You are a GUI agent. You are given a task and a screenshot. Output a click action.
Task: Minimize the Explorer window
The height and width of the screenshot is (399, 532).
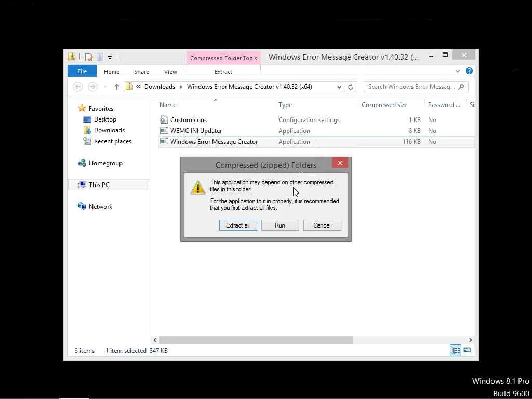pyautogui.click(x=431, y=56)
